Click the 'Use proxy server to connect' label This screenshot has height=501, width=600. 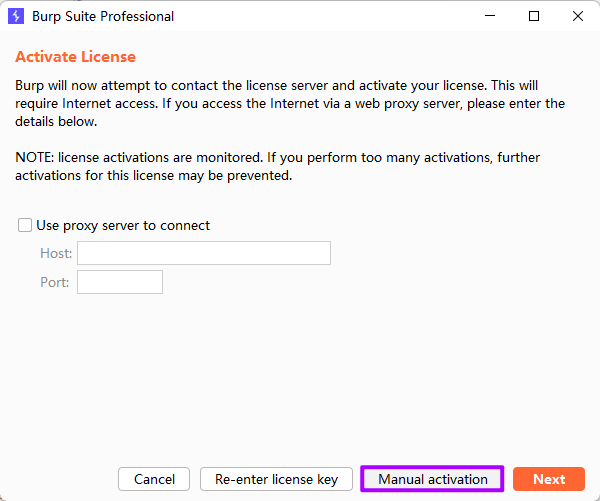point(122,226)
